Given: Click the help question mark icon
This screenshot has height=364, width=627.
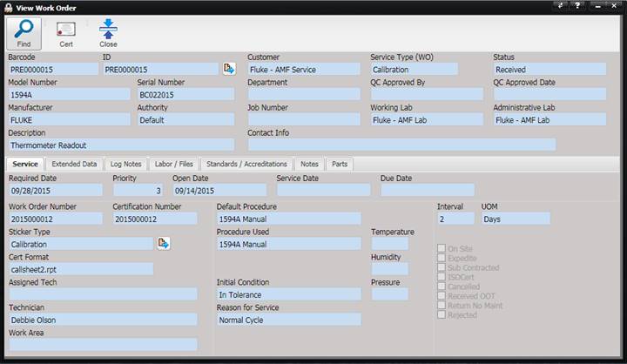Looking at the screenshot, I should tap(577, 5).
